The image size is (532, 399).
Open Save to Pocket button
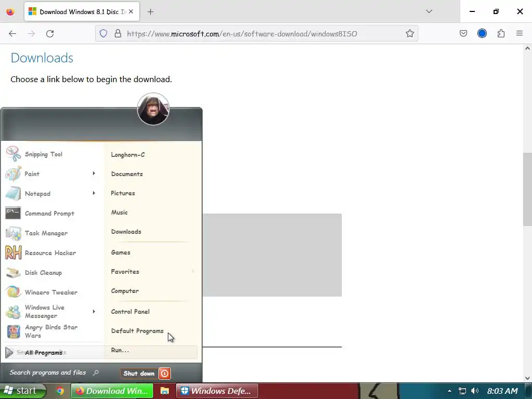[463, 33]
